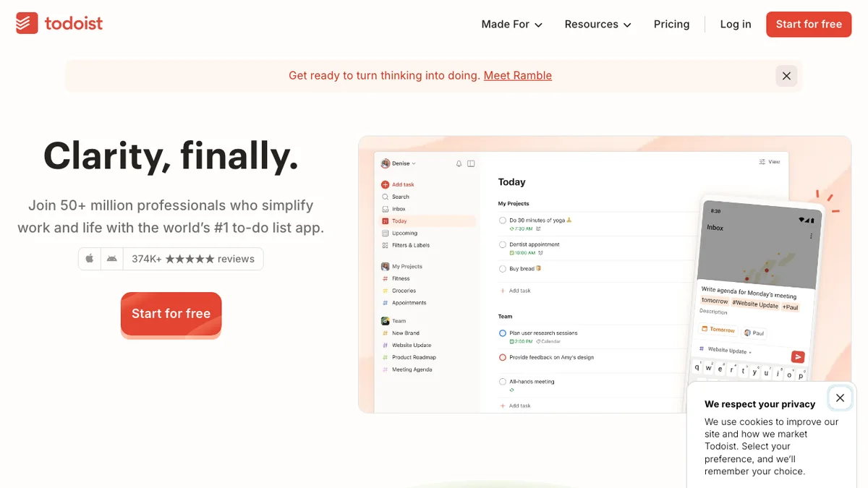Viewport: 868px width, 488px height.
Task: Check off Plan user research sessions
Action: 503,333
